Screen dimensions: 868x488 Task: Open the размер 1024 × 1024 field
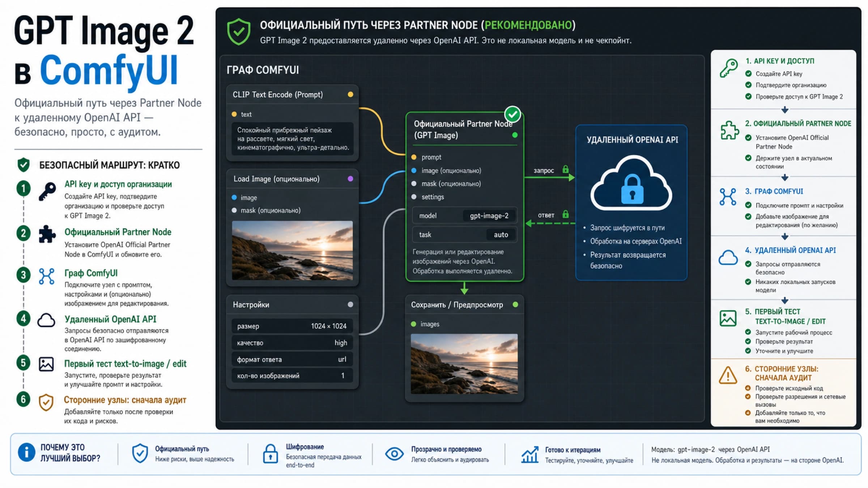(292, 326)
